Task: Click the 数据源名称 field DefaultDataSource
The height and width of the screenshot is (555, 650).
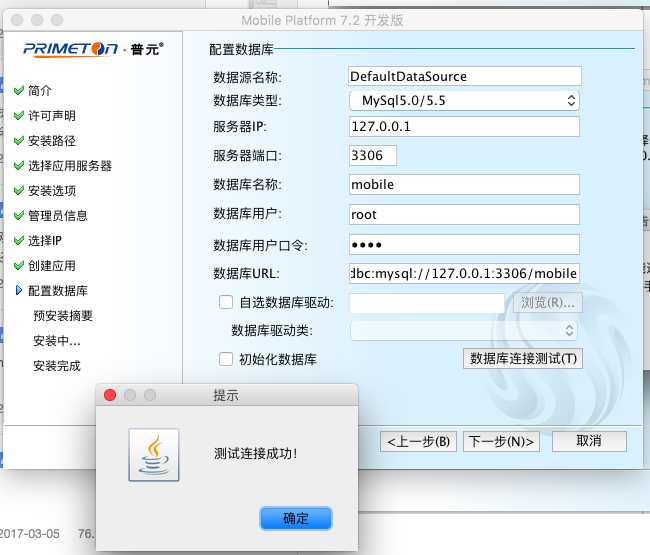Action: (465, 76)
